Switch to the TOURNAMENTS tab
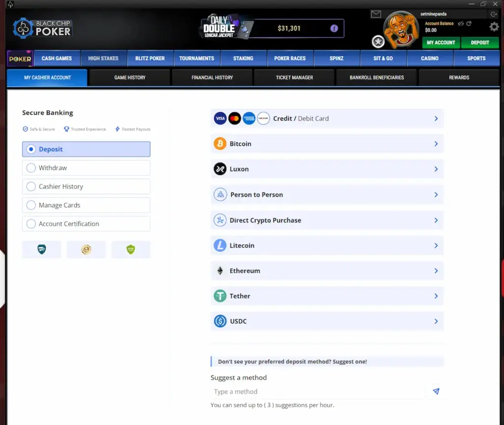The width and height of the screenshot is (504, 425). point(197,58)
